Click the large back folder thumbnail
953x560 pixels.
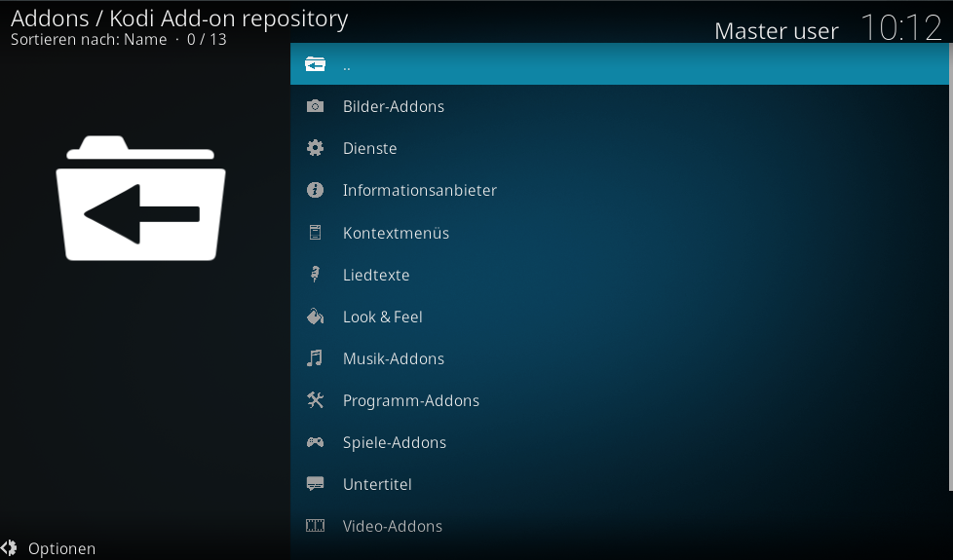141,198
